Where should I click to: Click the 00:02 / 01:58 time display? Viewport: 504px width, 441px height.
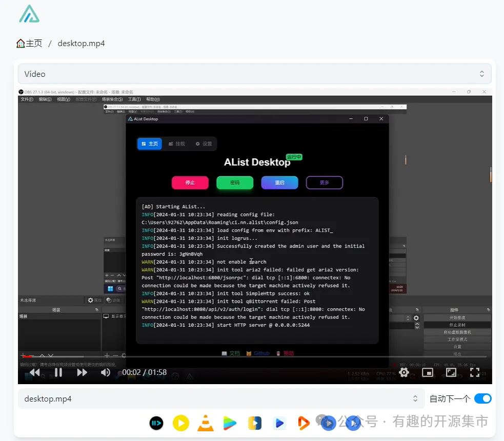tap(144, 372)
